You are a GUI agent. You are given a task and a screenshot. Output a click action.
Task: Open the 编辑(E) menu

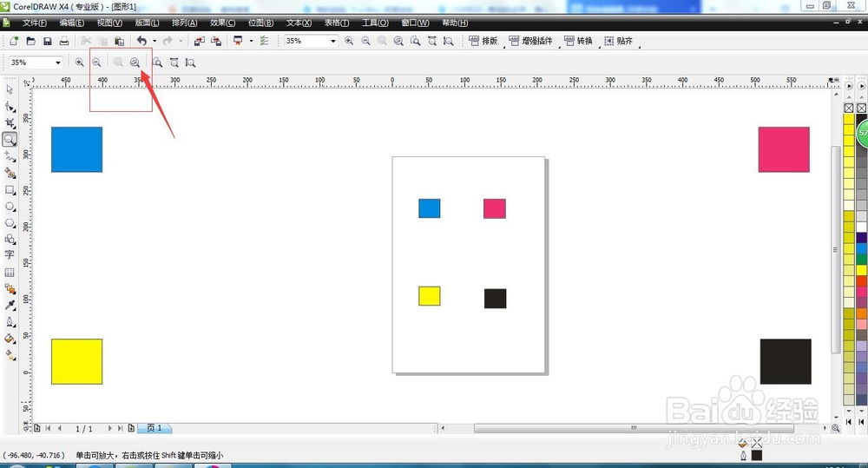tap(72, 23)
